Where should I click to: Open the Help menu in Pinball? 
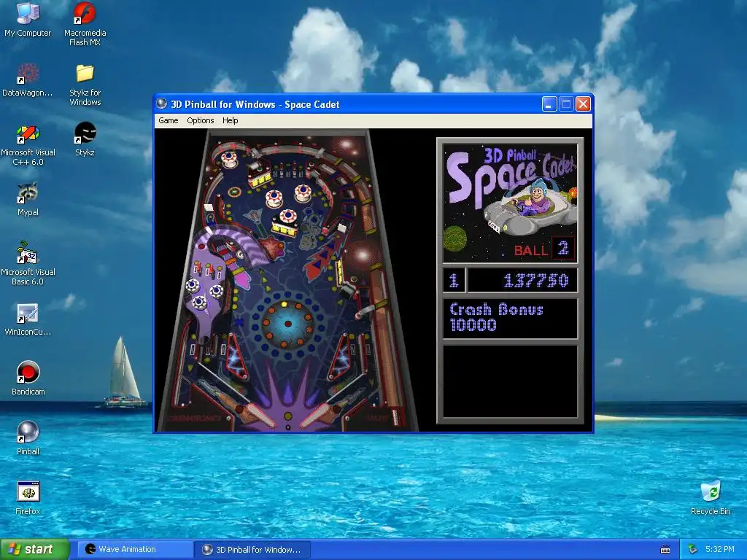[x=230, y=120]
